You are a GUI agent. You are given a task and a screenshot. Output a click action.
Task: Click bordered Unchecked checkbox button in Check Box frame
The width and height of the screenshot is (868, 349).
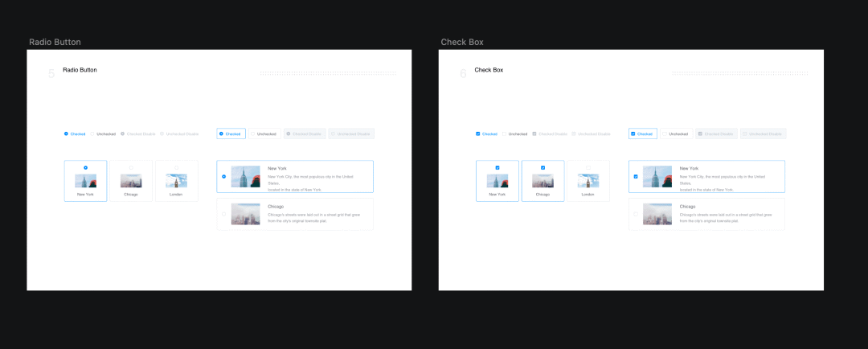[677, 133]
